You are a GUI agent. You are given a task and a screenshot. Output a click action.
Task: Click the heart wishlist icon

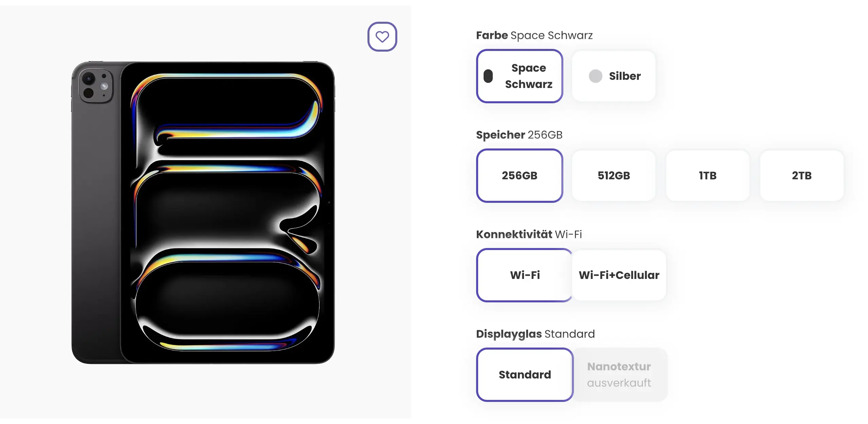pyautogui.click(x=382, y=36)
